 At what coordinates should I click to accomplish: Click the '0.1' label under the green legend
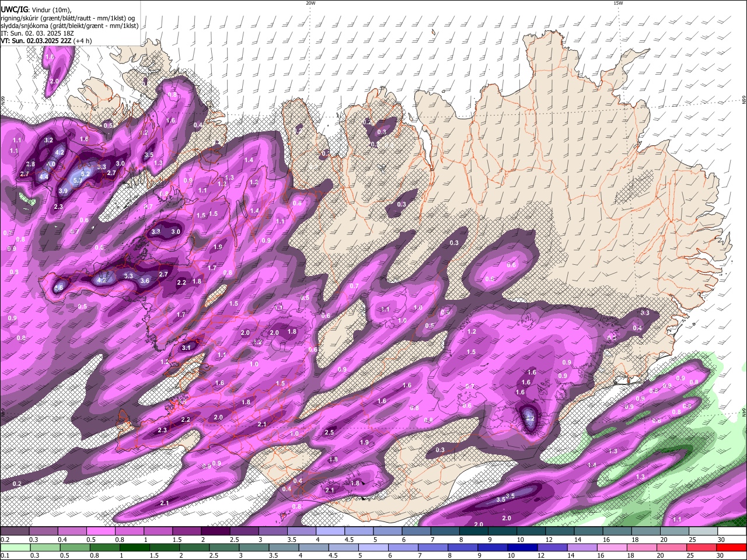click(5, 556)
